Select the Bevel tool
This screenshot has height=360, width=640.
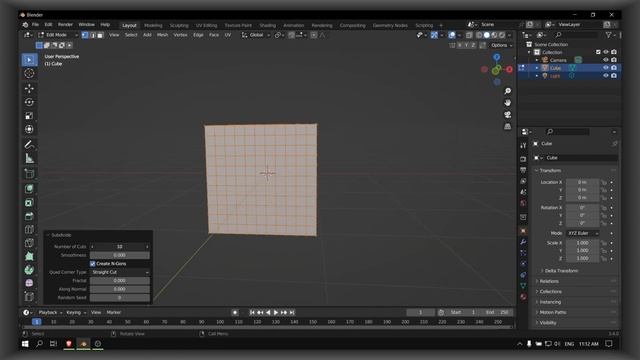tap(29, 216)
